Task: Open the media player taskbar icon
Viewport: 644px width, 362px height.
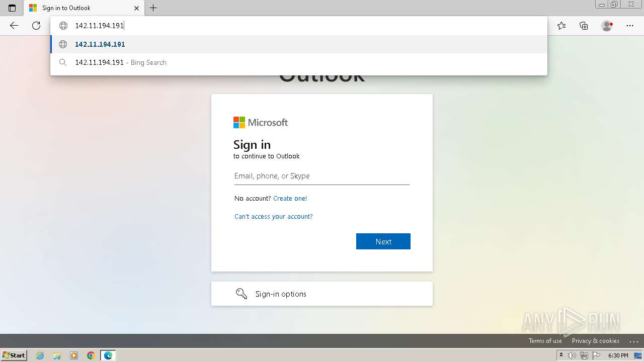Action: click(x=74, y=355)
